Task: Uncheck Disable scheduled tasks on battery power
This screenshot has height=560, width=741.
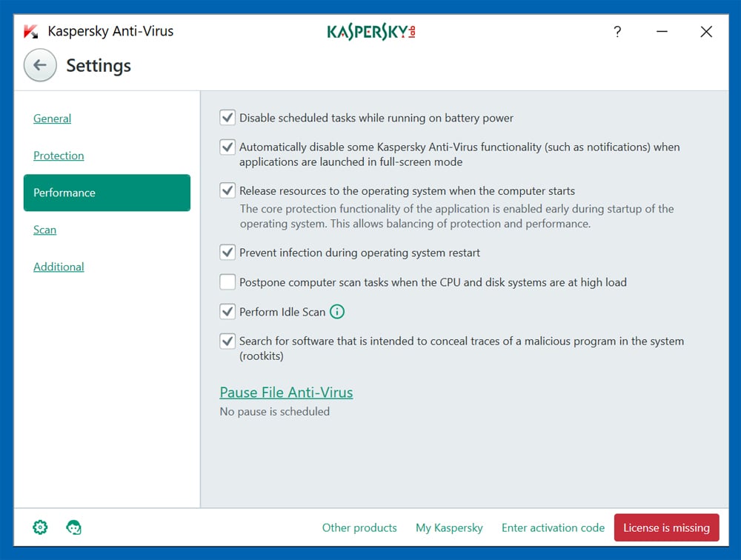Action: coord(227,118)
